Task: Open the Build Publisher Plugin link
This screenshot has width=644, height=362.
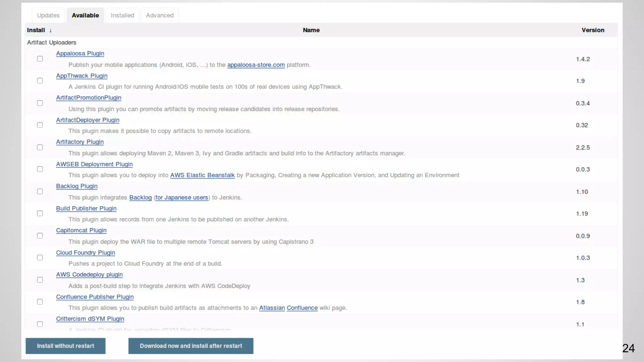Action: click(86, 208)
